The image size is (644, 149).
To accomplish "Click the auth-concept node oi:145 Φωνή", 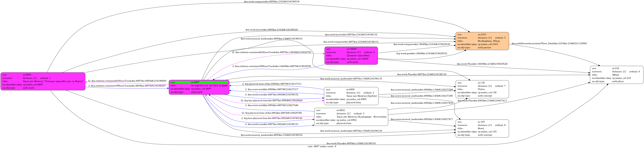I will coord(482,128).
